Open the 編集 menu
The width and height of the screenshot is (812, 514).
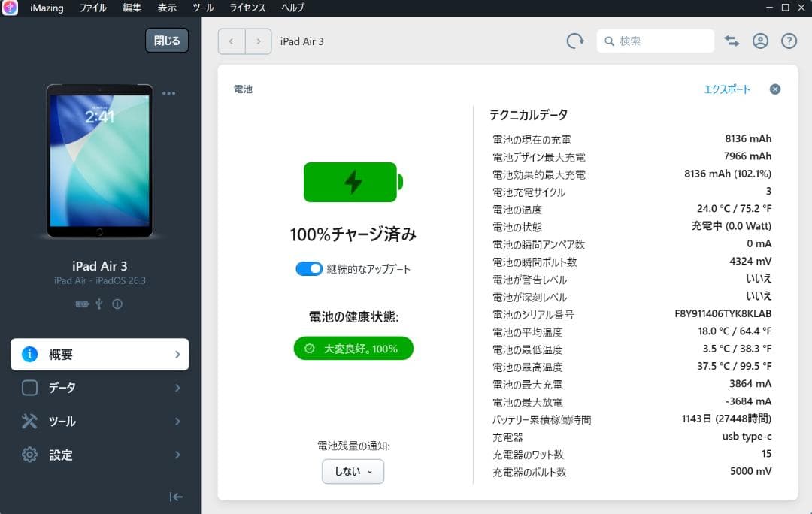tap(132, 8)
